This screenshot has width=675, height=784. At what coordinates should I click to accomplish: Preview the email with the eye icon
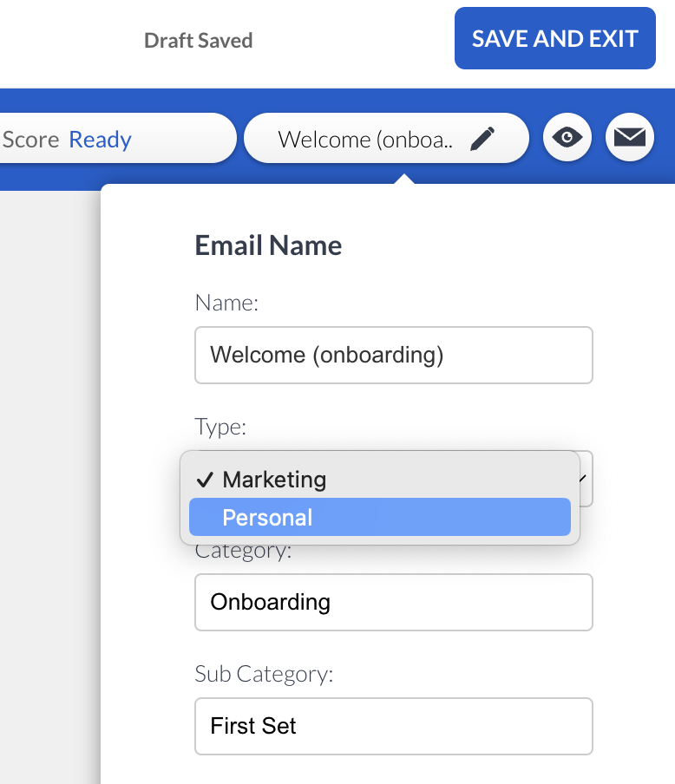click(x=567, y=138)
